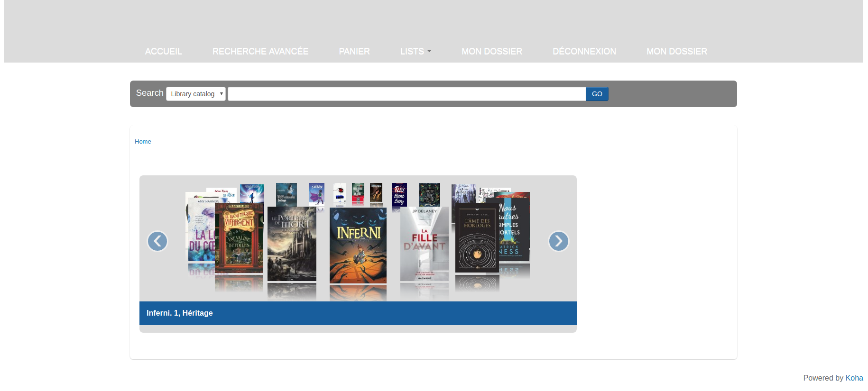Screen dimensions: 868x391
Task: Log out using Déconnexion
Action: point(584,51)
